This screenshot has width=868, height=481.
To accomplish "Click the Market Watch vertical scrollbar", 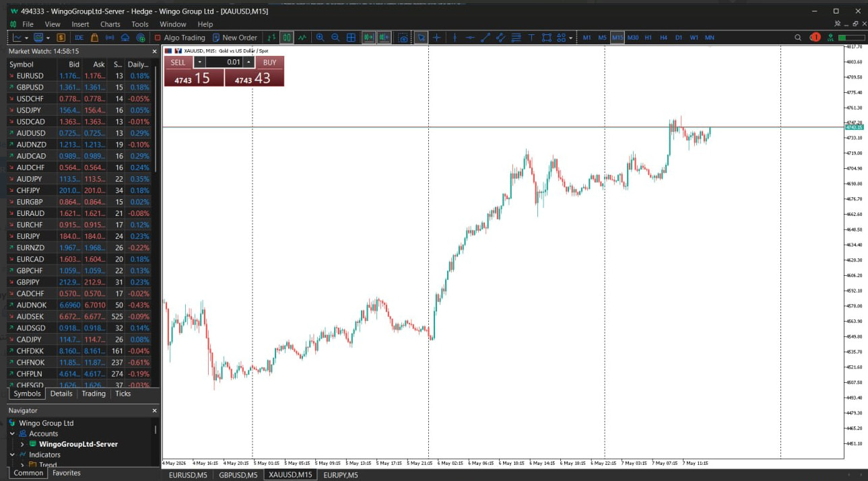I will click(x=156, y=119).
